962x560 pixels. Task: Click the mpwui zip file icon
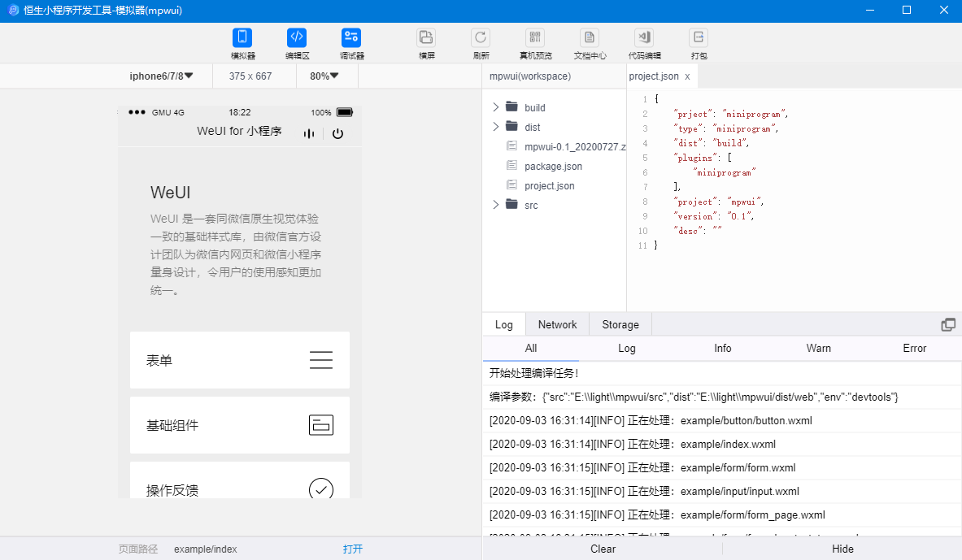(511, 145)
